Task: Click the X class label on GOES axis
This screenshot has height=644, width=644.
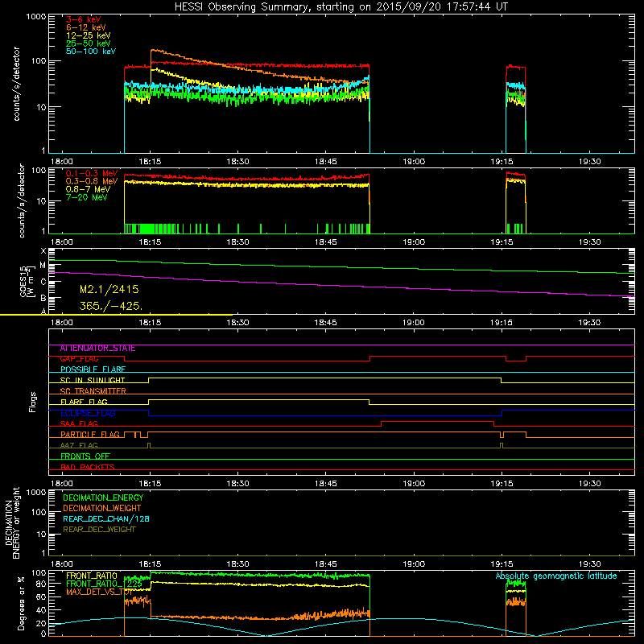Action: 43,251
